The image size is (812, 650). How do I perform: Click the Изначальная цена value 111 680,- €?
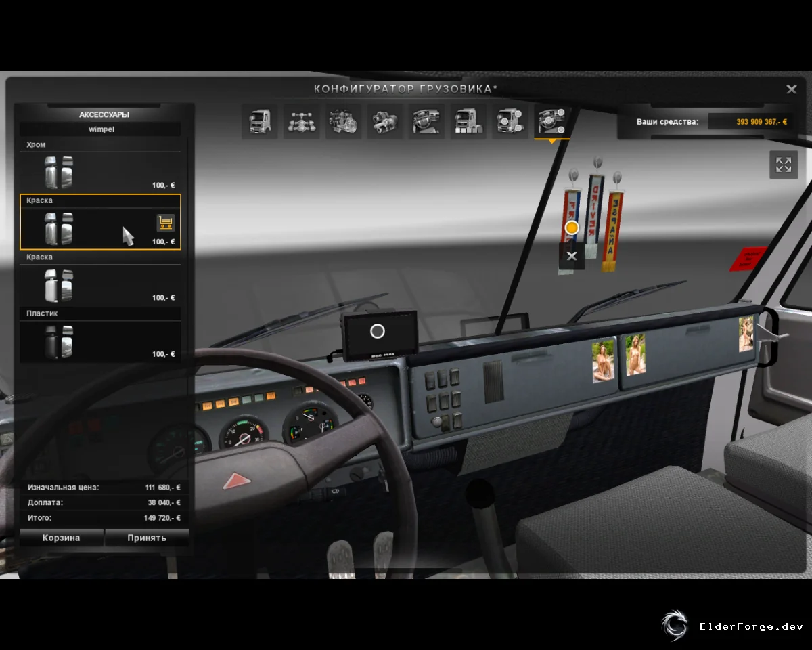(x=163, y=487)
